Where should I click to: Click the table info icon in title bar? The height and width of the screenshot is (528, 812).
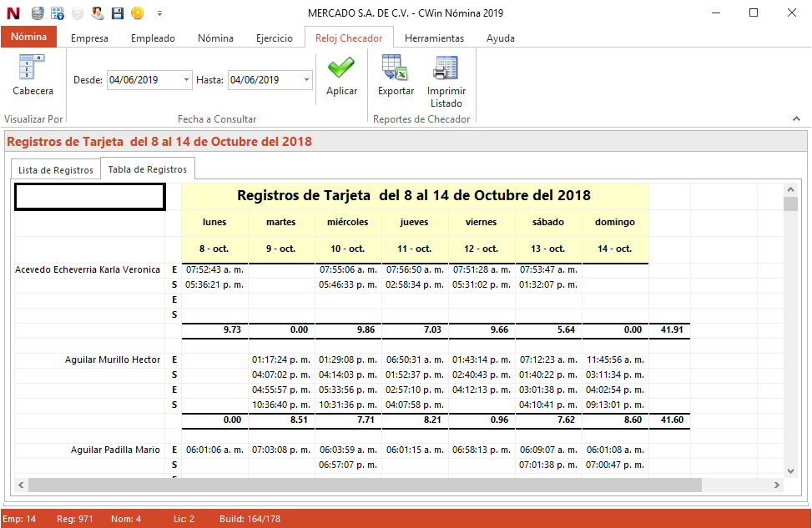point(58,13)
